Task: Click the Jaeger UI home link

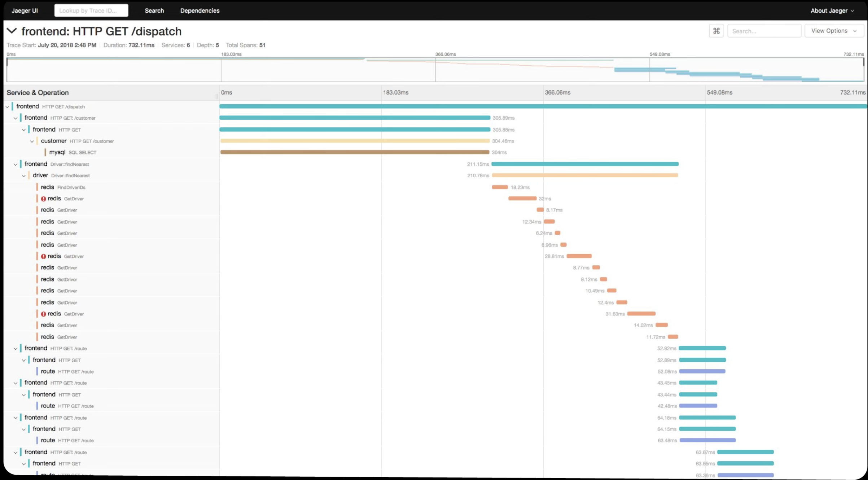Action: [25, 10]
